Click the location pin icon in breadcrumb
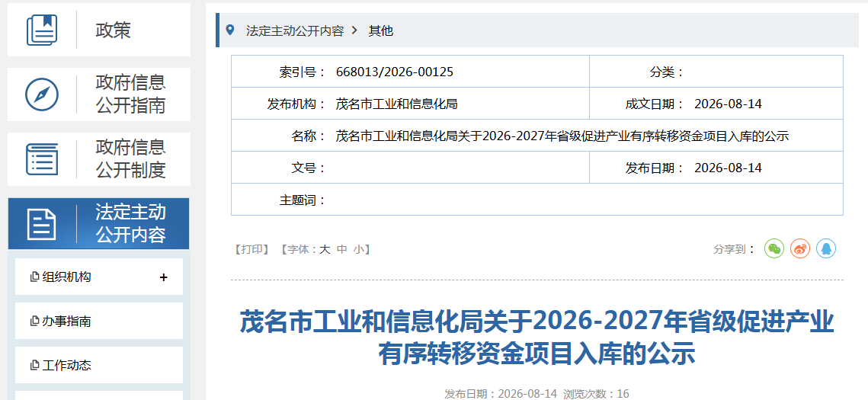Image resolution: width=868 pixels, height=400 pixels. pos(230,30)
